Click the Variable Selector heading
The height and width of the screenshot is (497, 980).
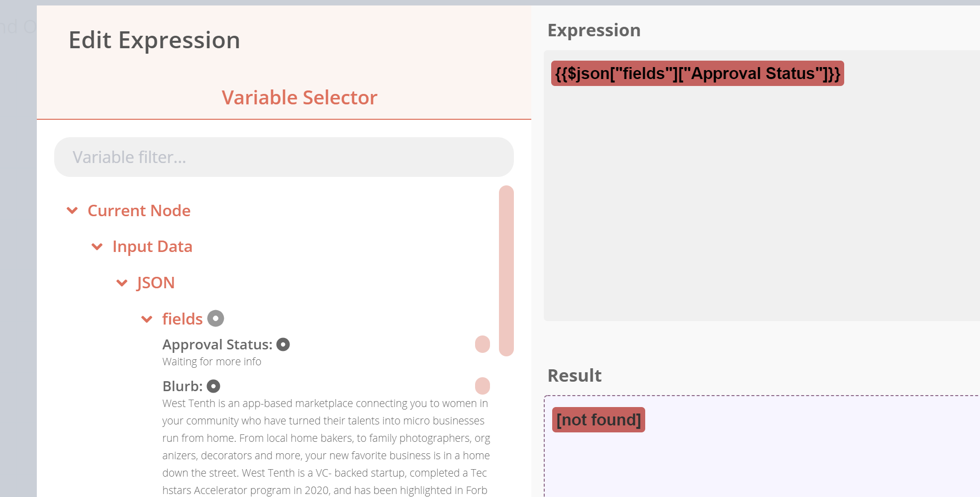point(299,97)
